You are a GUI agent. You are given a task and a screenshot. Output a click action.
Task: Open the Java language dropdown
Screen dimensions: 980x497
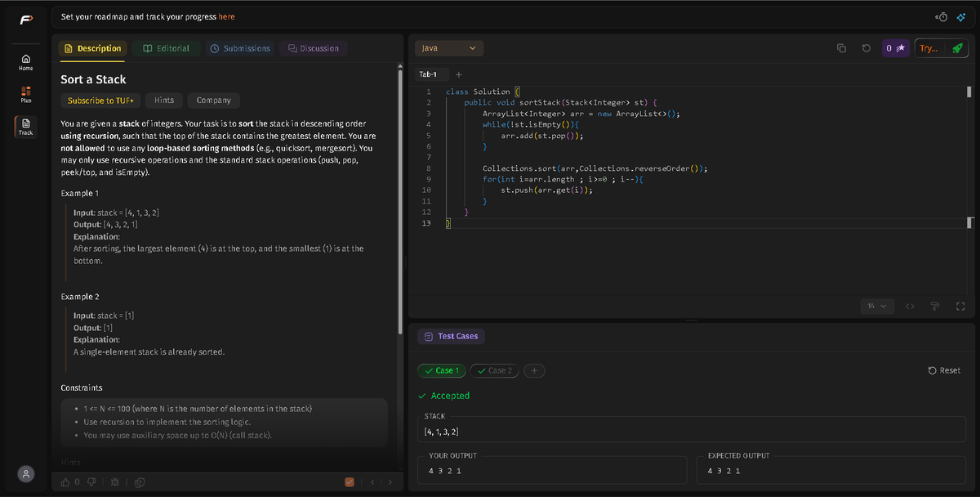449,48
